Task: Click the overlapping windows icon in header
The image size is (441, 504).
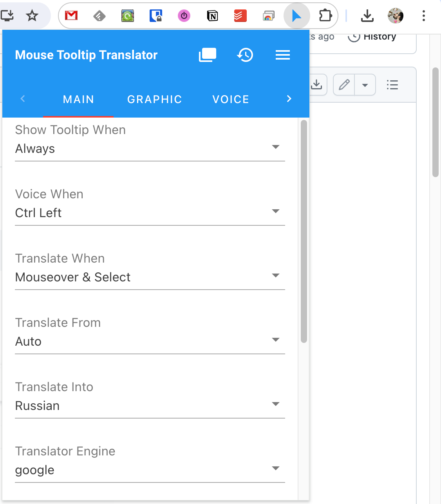Action: coord(208,55)
